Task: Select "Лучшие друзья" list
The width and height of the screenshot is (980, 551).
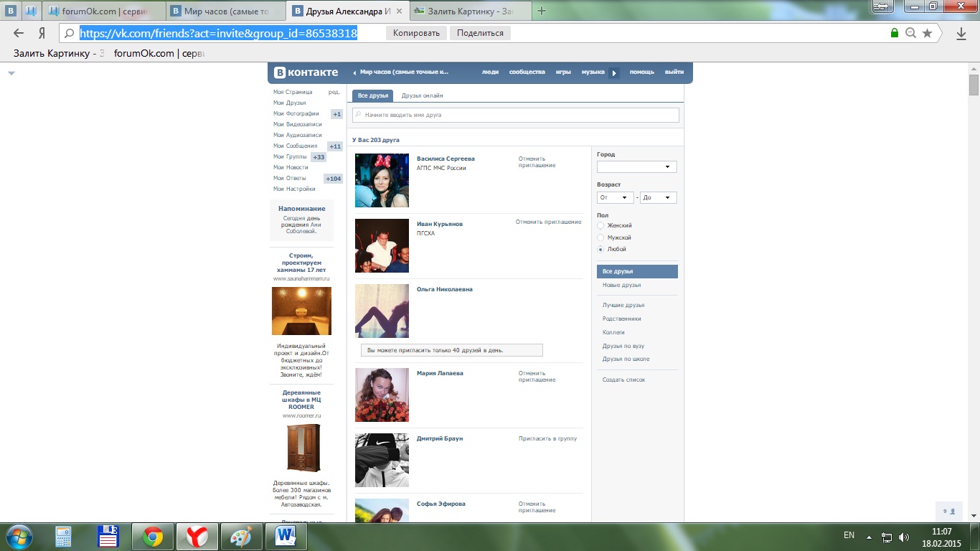Action: coord(623,305)
